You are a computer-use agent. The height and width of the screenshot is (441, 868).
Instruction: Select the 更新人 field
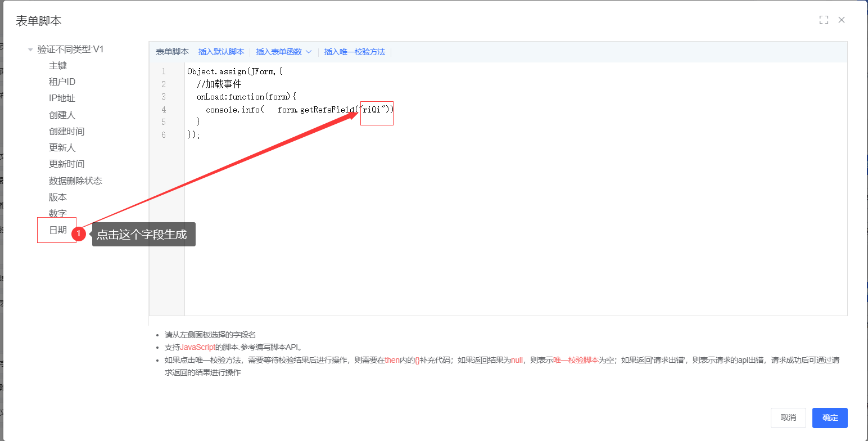pos(62,147)
